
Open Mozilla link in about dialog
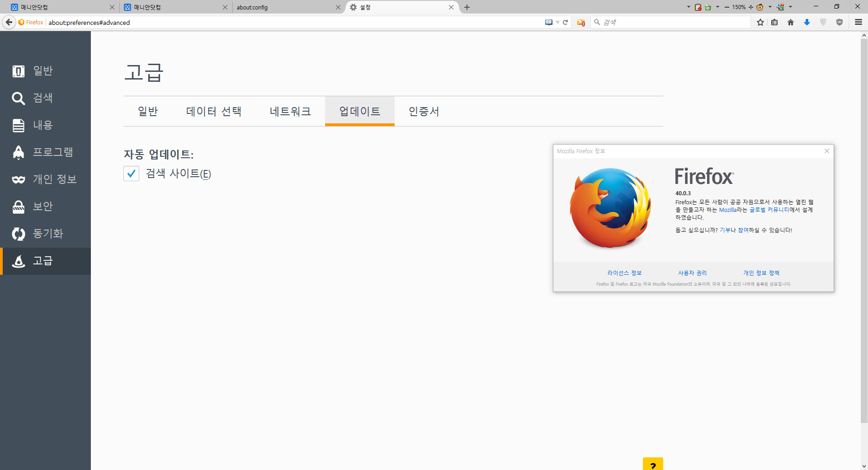[728, 210]
